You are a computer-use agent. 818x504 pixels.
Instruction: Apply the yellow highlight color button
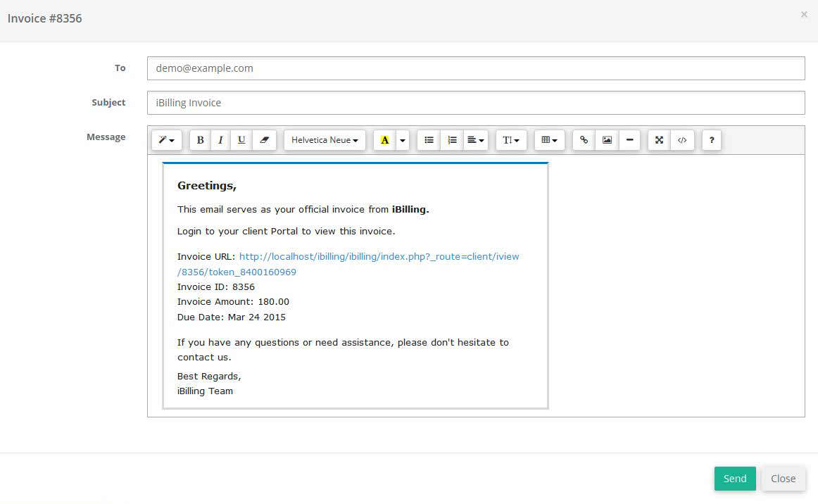click(384, 140)
